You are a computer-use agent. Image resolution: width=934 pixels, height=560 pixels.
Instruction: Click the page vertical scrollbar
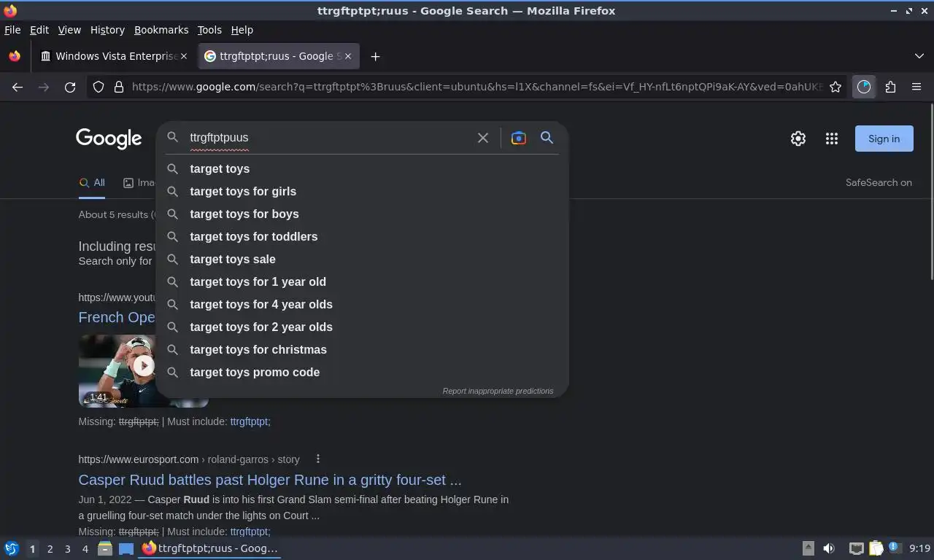point(930,191)
